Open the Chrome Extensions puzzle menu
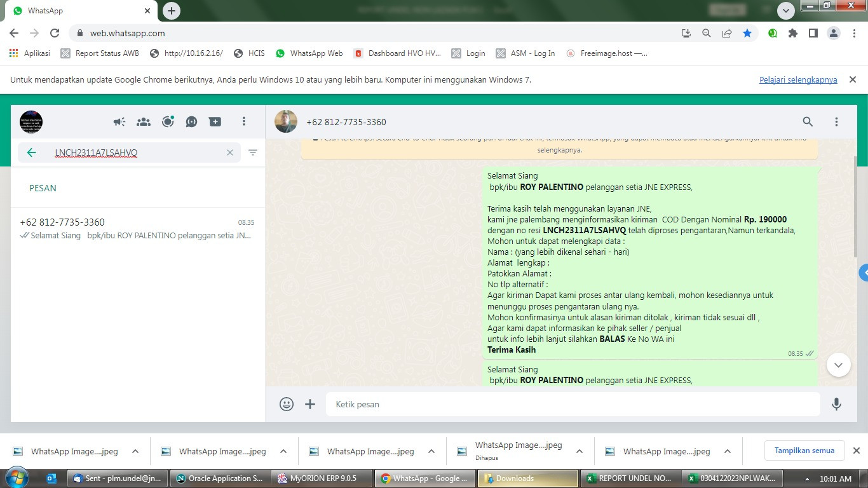This screenshot has height=488, width=868. pos(793,33)
